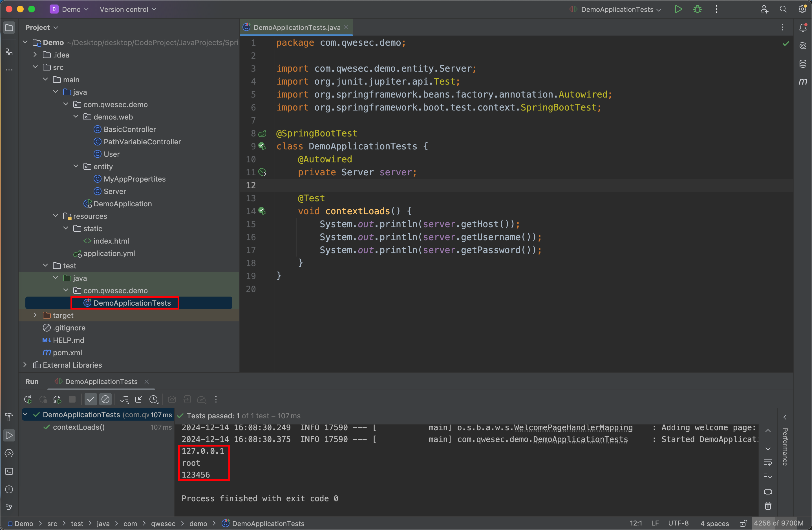Screen dimensions: 812x530
Task: Clear console output with trash icon
Action: pyautogui.click(x=768, y=506)
